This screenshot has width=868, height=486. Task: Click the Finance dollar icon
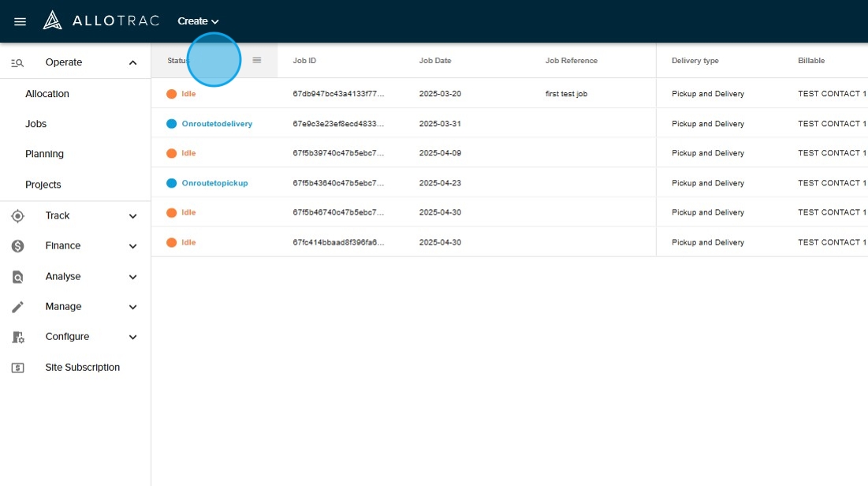(18, 246)
